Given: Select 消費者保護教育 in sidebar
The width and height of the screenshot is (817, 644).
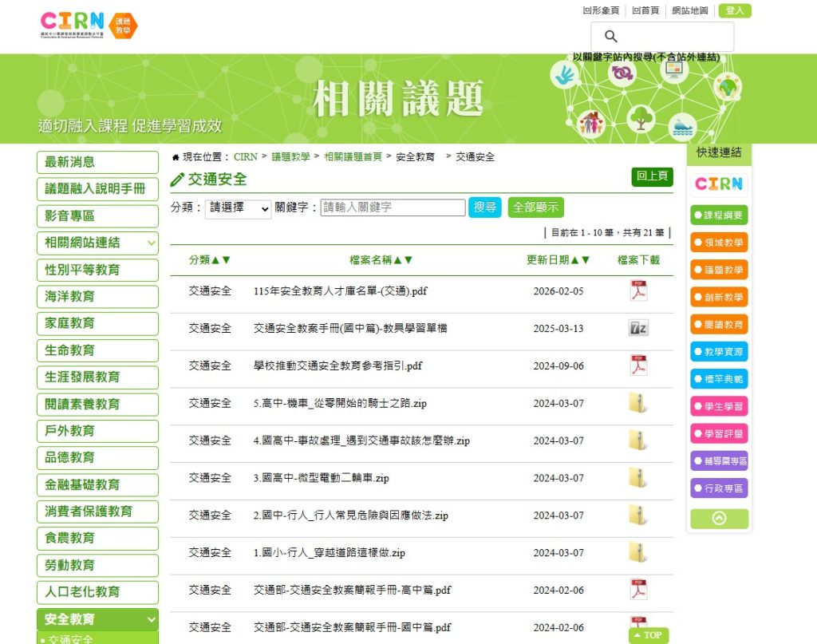Looking at the screenshot, I should [x=97, y=512].
